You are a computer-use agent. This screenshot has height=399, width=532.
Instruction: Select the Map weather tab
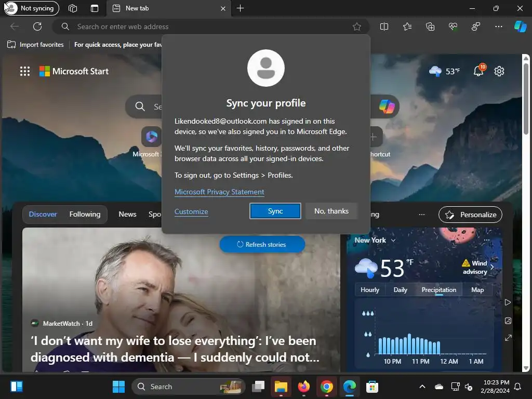pos(477,290)
